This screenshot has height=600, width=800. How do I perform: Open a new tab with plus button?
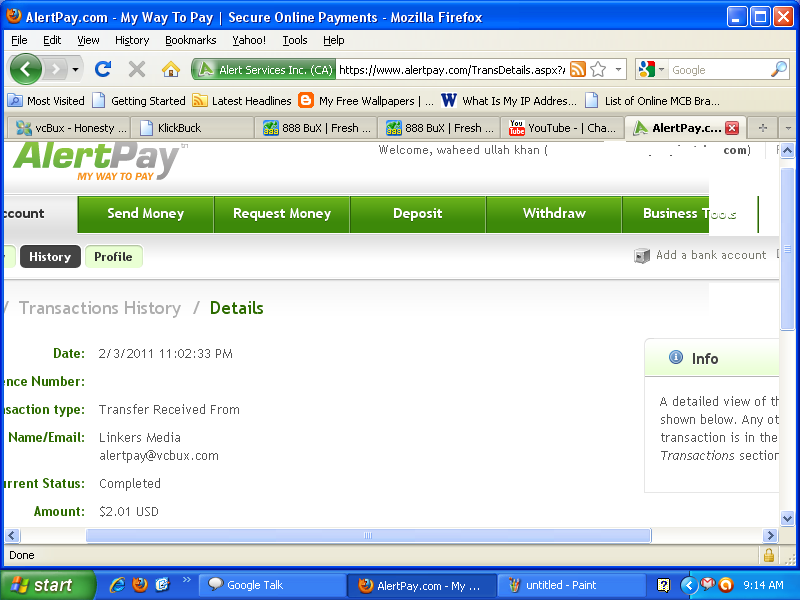(x=763, y=128)
